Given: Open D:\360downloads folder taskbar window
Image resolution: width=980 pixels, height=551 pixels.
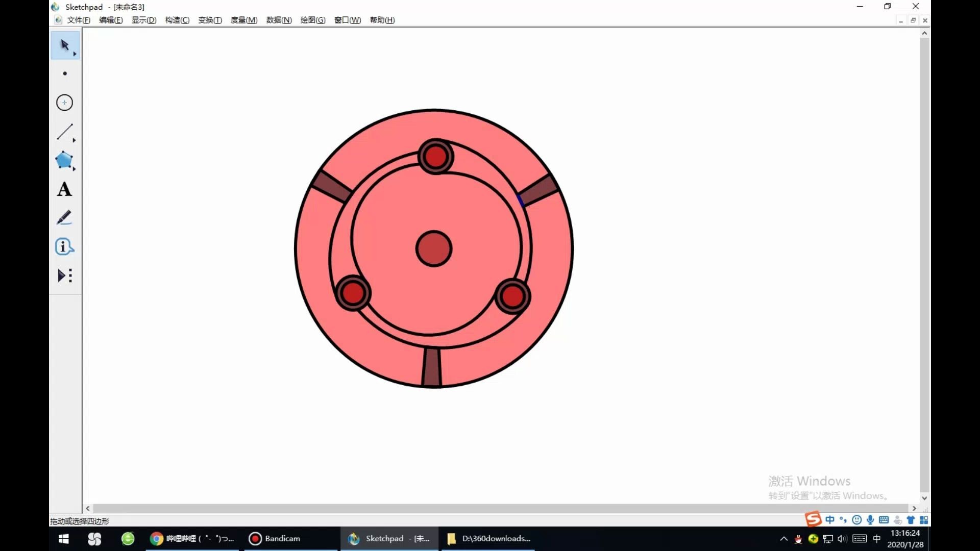Looking at the screenshot, I should click(x=488, y=539).
